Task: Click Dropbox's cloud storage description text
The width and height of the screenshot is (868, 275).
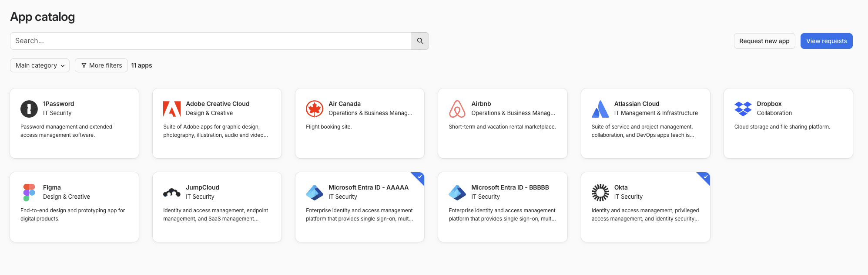Action: click(782, 127)
